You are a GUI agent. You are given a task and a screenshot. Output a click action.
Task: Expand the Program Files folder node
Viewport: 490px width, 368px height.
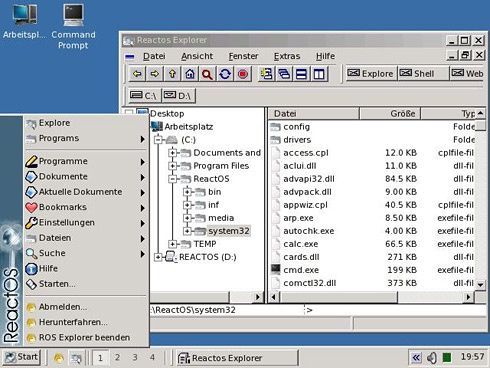172,166
